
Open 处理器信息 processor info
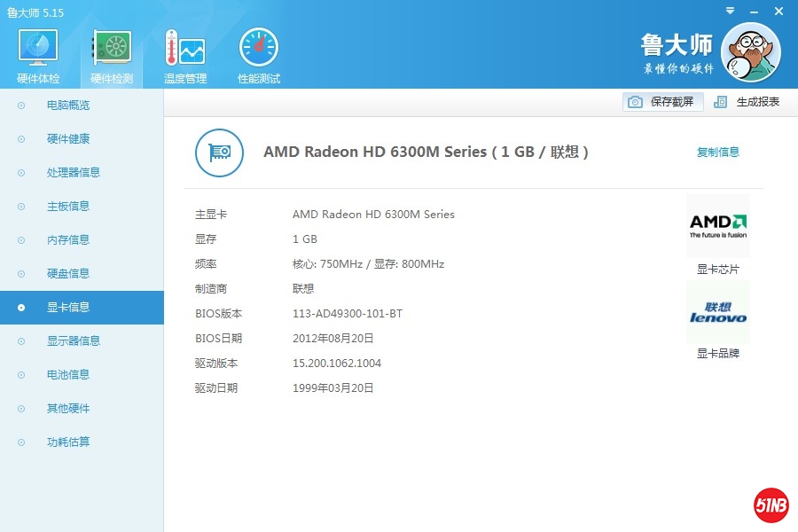point(82,173)
